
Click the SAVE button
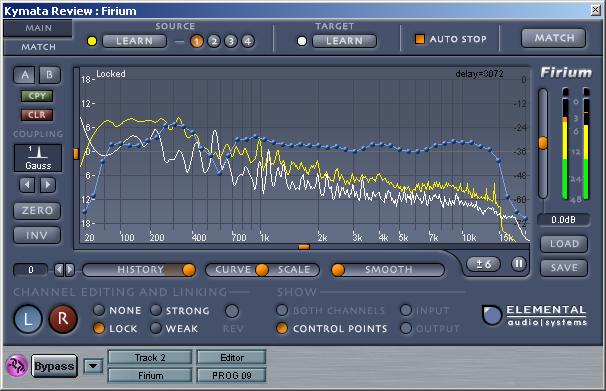564,268
